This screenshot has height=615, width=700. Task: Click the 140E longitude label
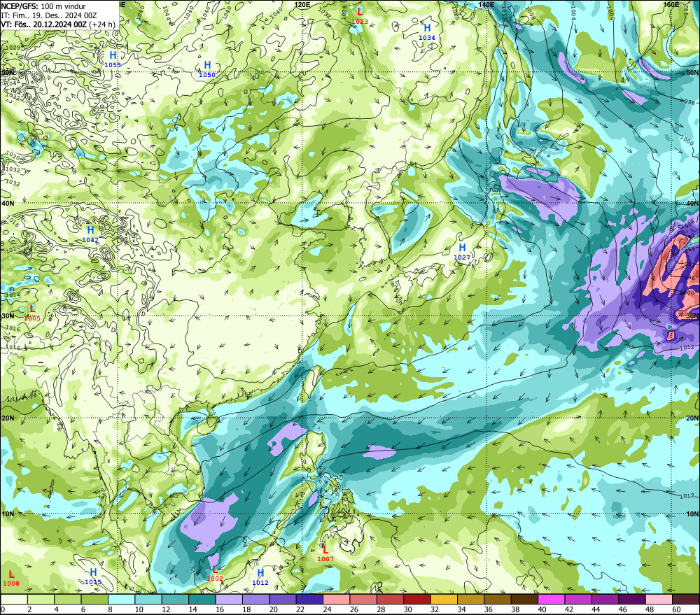click(486, 4)
